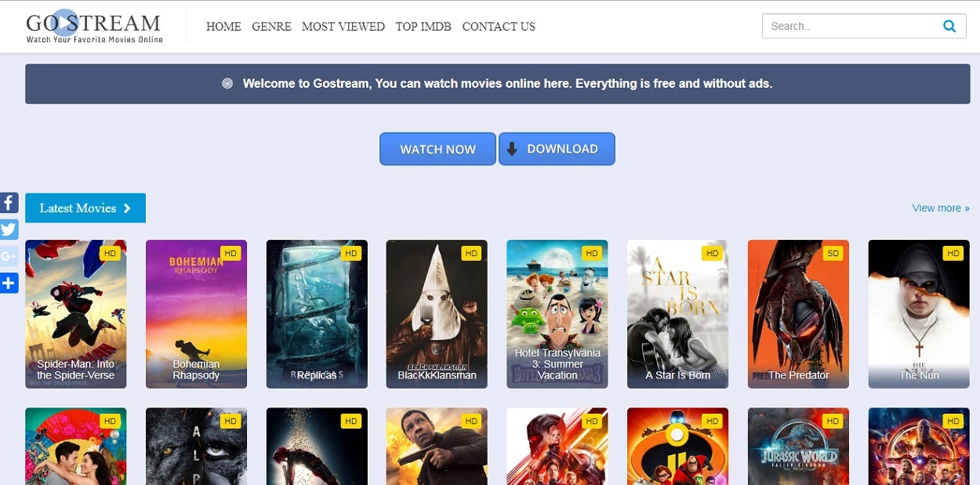Go to the Home page
980x485 pixels.
point(223,27)
